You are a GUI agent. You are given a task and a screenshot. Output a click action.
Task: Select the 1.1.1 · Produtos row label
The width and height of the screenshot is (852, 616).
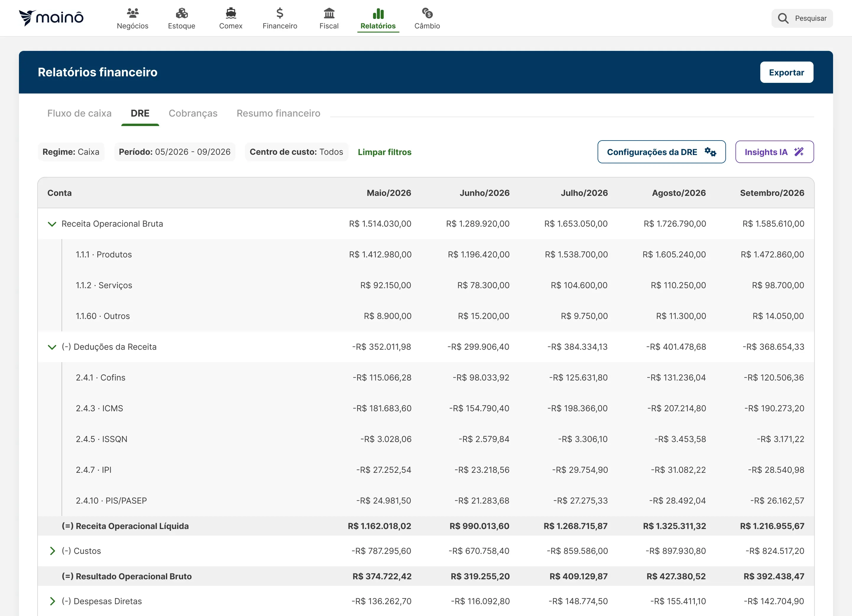[104, 255]
